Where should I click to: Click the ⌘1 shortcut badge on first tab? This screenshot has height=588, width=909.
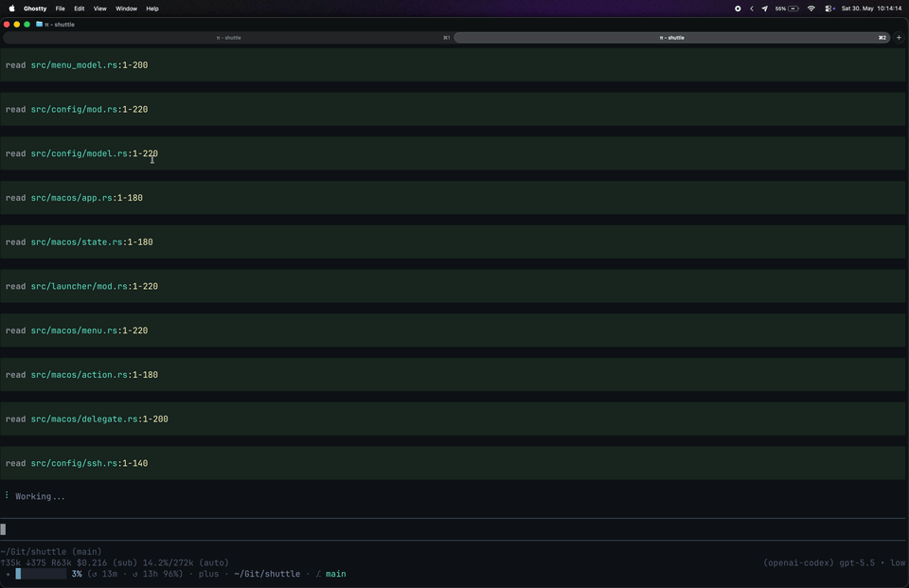(446, 38)
